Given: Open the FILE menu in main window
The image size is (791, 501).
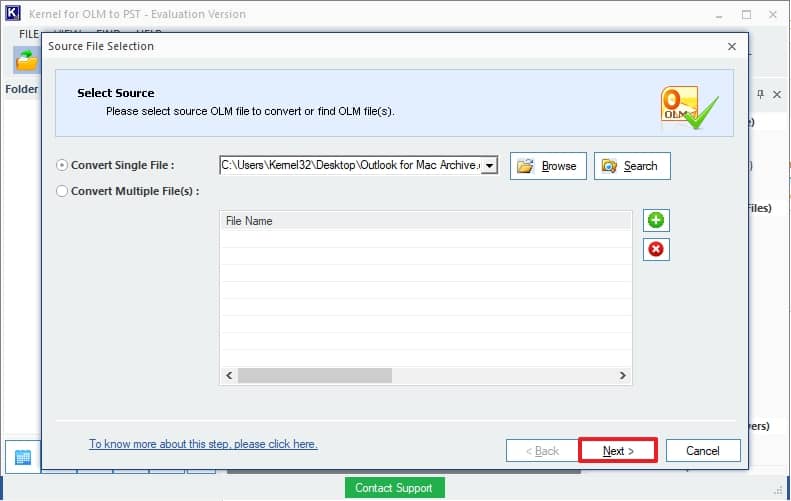Looking at the screenshot, I should [29, 34].
